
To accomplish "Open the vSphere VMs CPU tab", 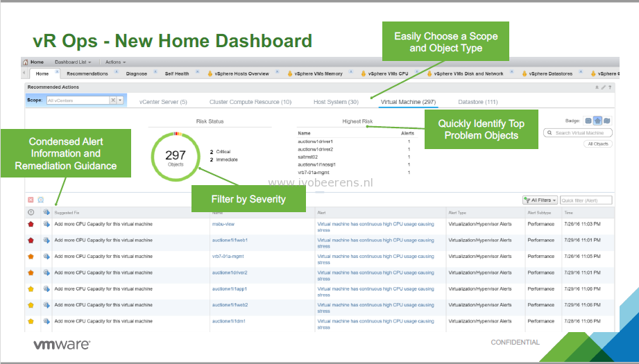I will [x=388, y=73].
